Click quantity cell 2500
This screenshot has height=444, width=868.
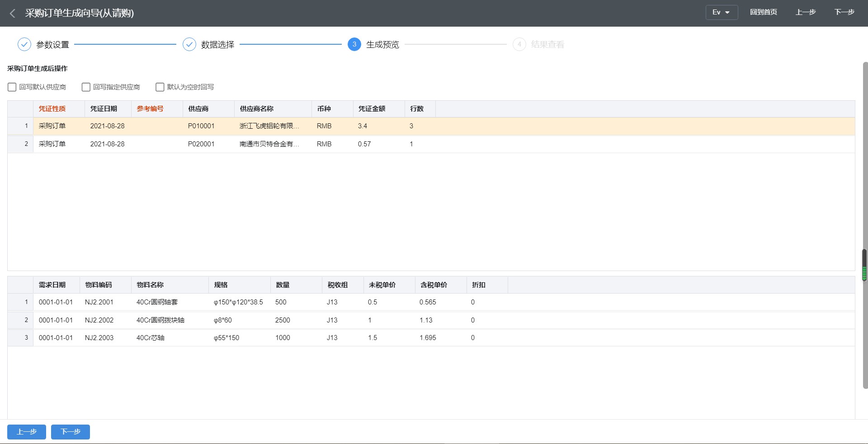[x=283, y=320]
